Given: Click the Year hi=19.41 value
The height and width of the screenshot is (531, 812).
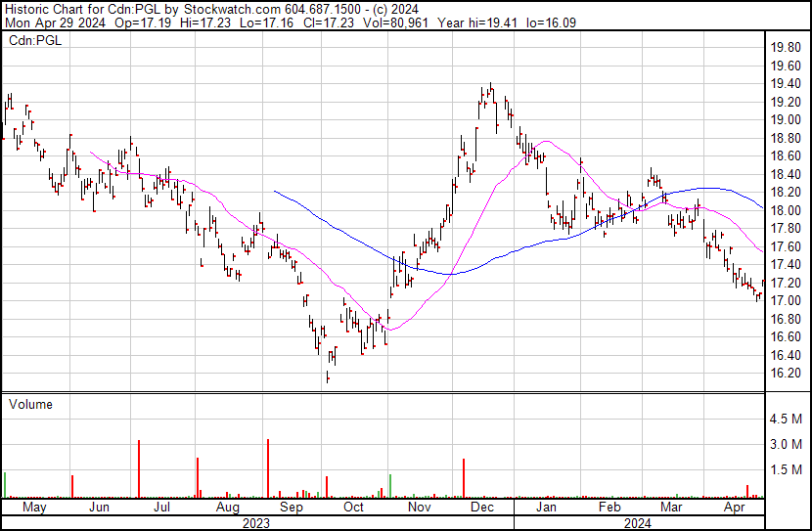Looking at the screenshot, I should pyautogui.click(x=477, y=22).
